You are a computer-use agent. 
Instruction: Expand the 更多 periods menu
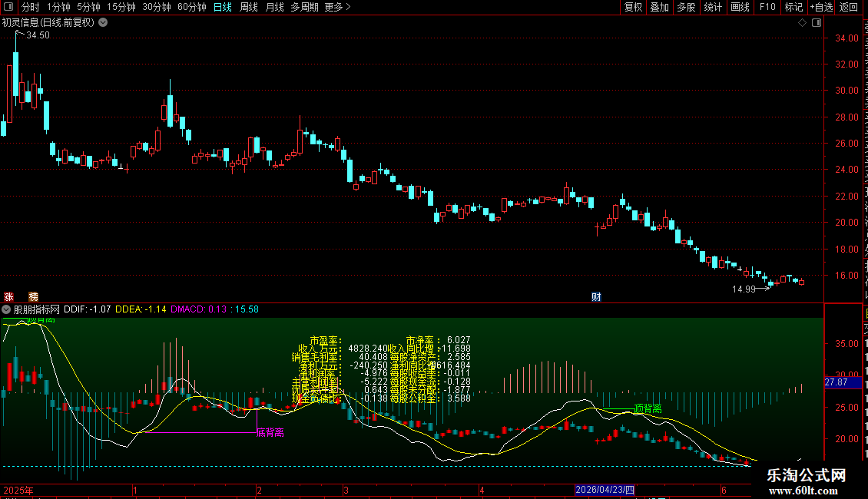[337, 7]
